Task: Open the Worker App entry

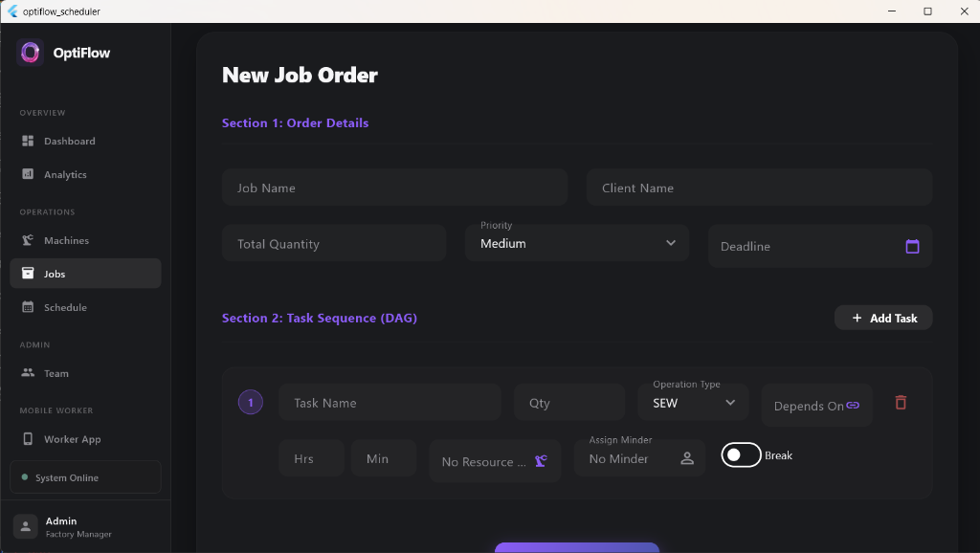Action: tap(85, 439)
